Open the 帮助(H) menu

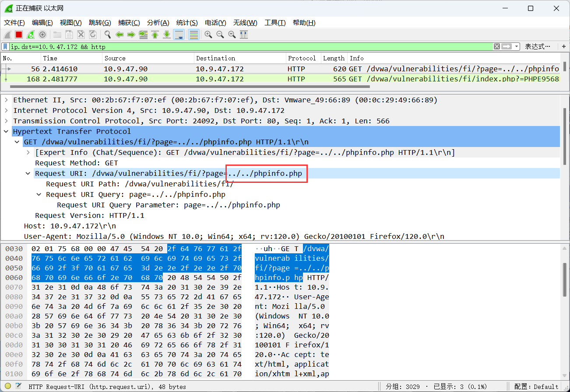click(x=304, y=23)
